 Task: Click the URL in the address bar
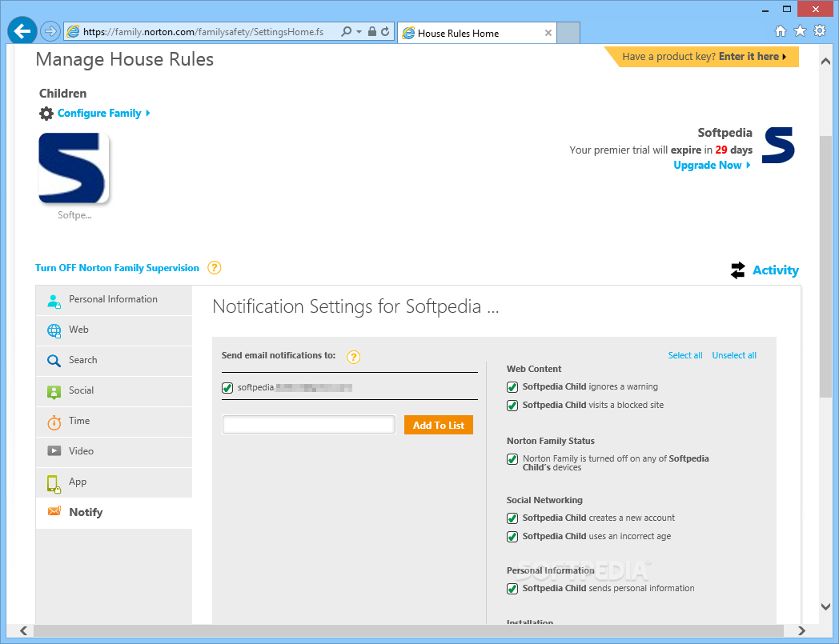tap(203, 32)
